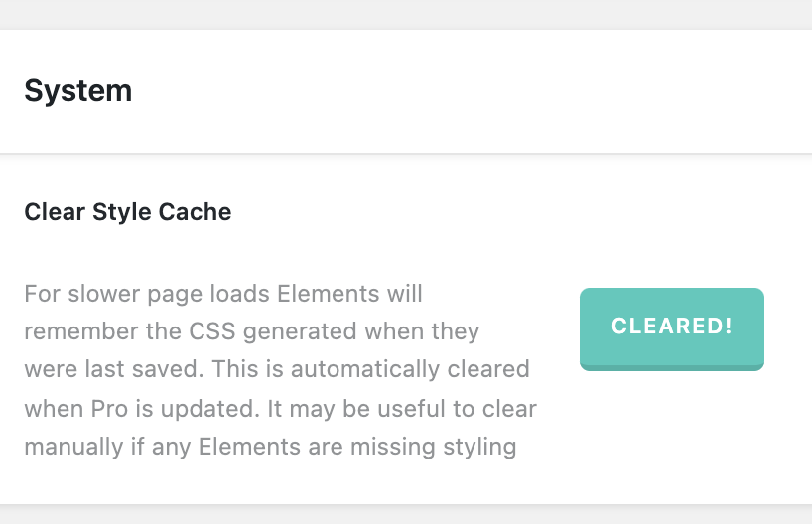
Task: Click the gray strip below the settings panel
Action: [397, 515]
